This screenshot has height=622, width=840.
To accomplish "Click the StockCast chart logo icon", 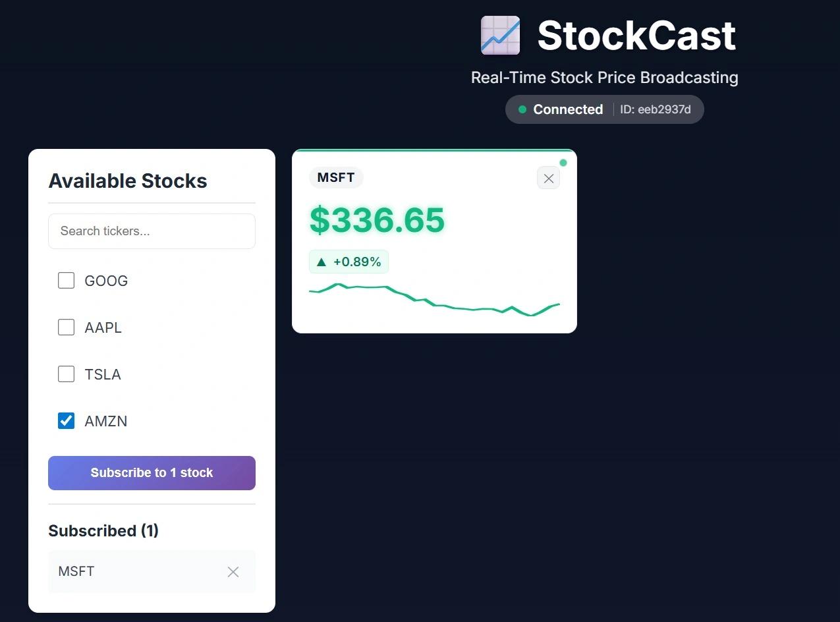I will 500,36.
